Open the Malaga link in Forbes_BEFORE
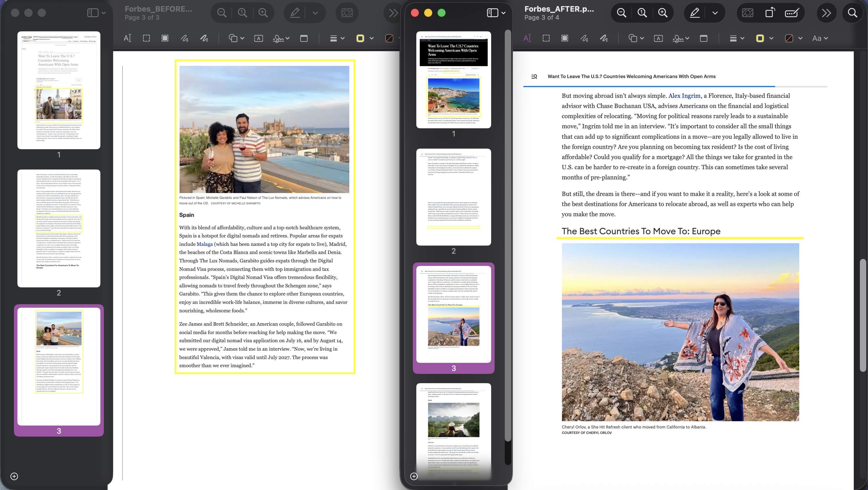 point(205,244)
